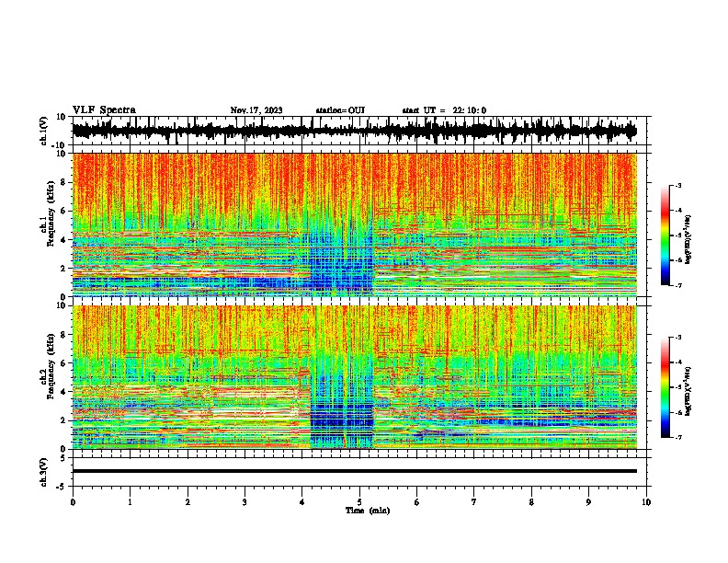Click time axis tick label "9"
728x563 pixels.
588,502
